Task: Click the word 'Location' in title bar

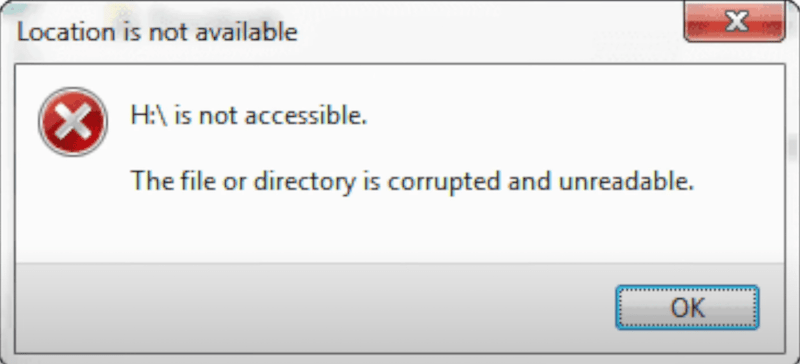Action: (x=66, y=32)
